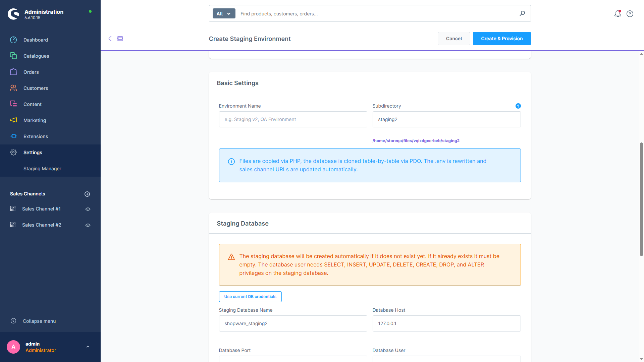Click Sales Channel #2 storefront icon

[13, 225]
